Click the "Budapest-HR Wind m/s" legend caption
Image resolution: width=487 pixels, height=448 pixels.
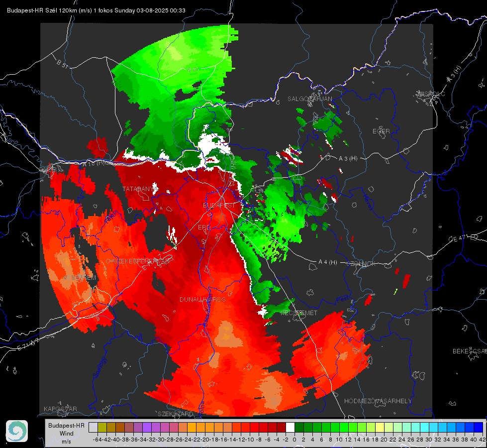[x=66, y=434]
